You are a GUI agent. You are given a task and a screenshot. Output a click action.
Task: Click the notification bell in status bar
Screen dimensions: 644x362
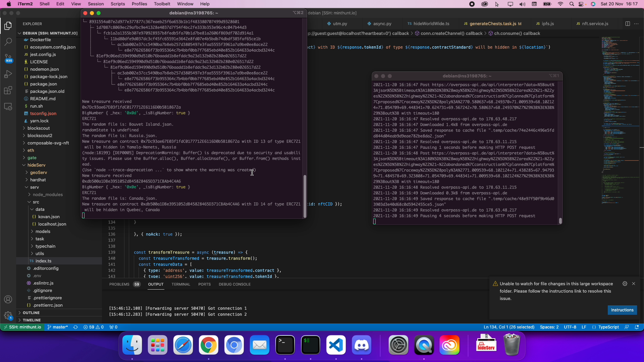[637, 327]
